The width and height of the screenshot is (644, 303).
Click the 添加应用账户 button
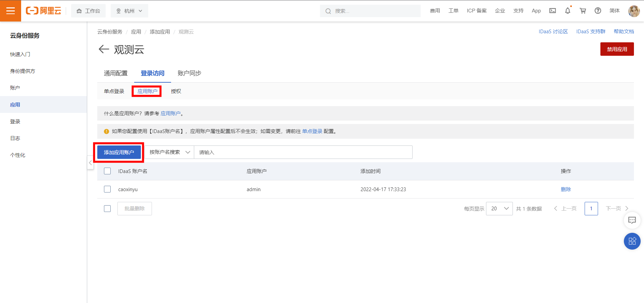click(x=119, y=152)
